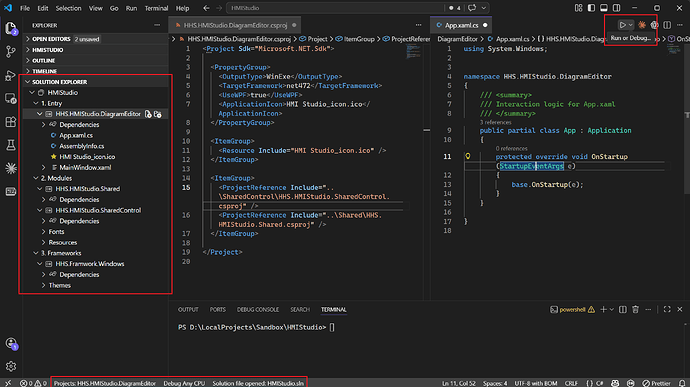Image resolution: width=690 pixels, height=387 pixels.
Task: Open more actions for the csproj editor group
Action: pos(418,25)
